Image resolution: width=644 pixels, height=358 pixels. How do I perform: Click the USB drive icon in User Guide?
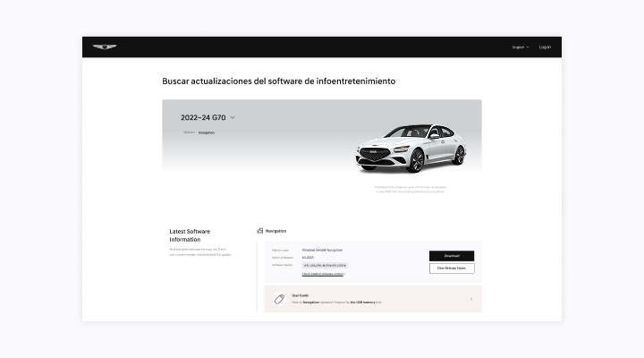click(x=279, y=299)
